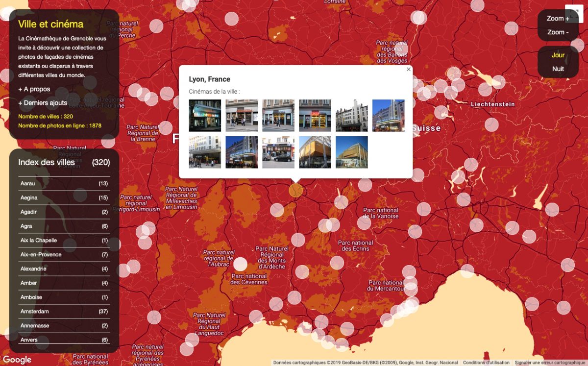The image size is (588, 366).
Task: Open the last cinema photo in second row
Action: [x=351, y=152]
